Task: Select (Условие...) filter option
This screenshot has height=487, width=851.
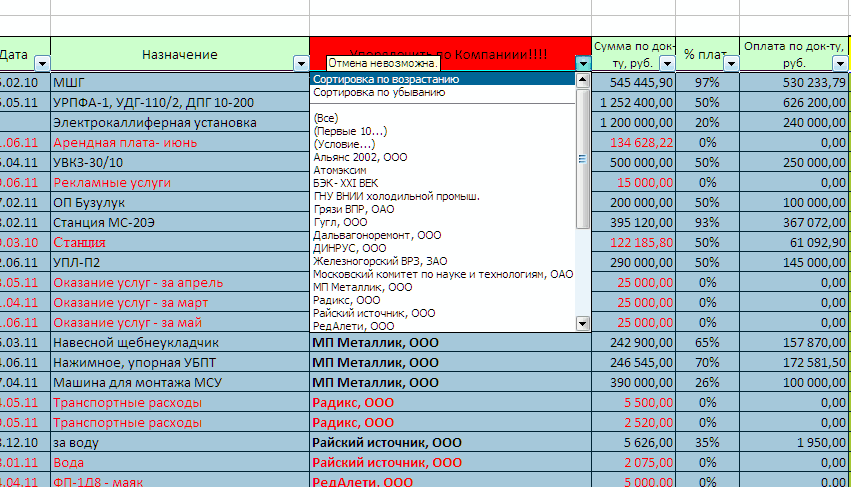Action: (443, 144)
